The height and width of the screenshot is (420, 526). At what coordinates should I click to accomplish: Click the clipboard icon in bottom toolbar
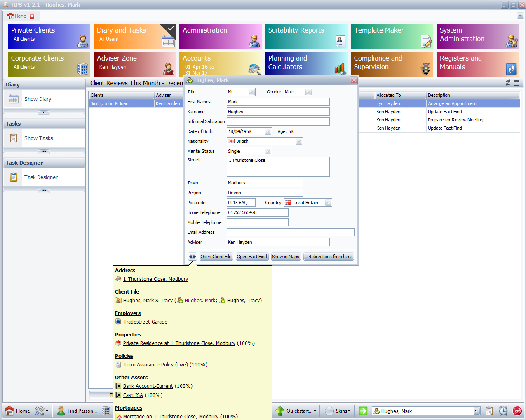click(489, 411)
